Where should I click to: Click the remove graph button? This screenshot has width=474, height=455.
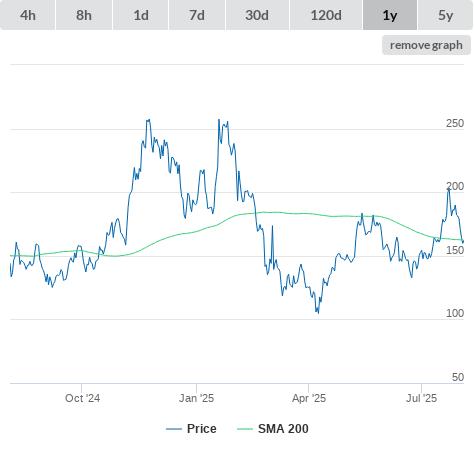[x=426, y=45]
